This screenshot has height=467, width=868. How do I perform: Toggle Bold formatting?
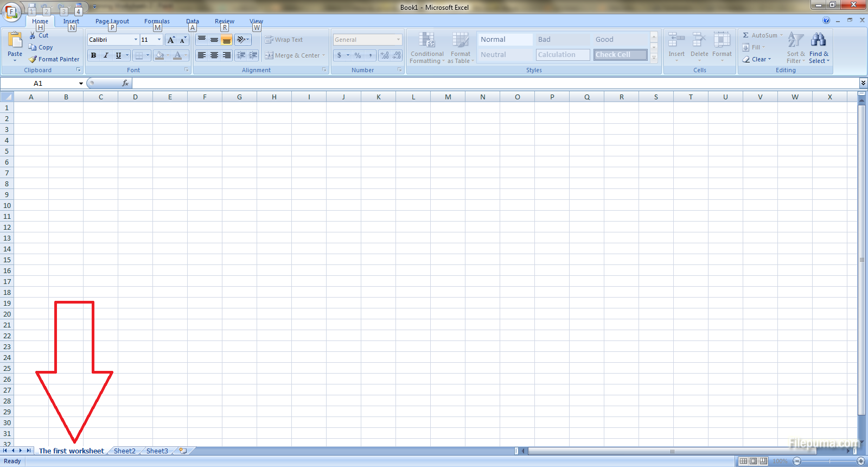pos(93,55)
